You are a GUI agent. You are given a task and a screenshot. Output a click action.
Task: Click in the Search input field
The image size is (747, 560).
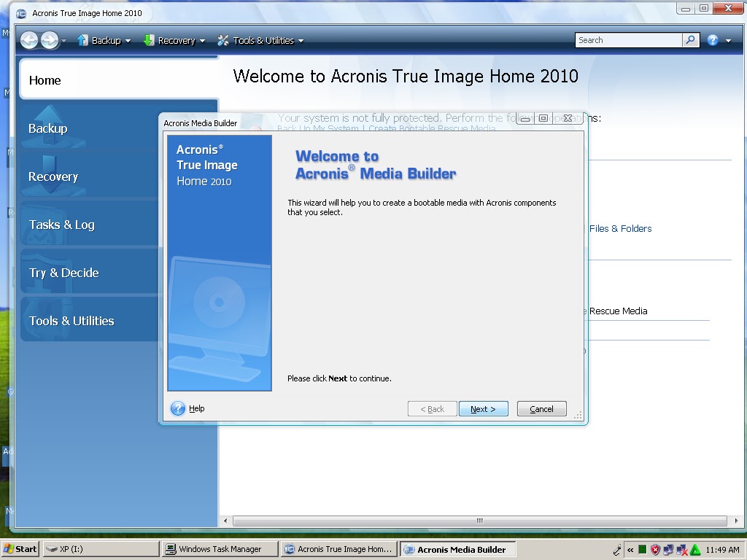point(628,40)
